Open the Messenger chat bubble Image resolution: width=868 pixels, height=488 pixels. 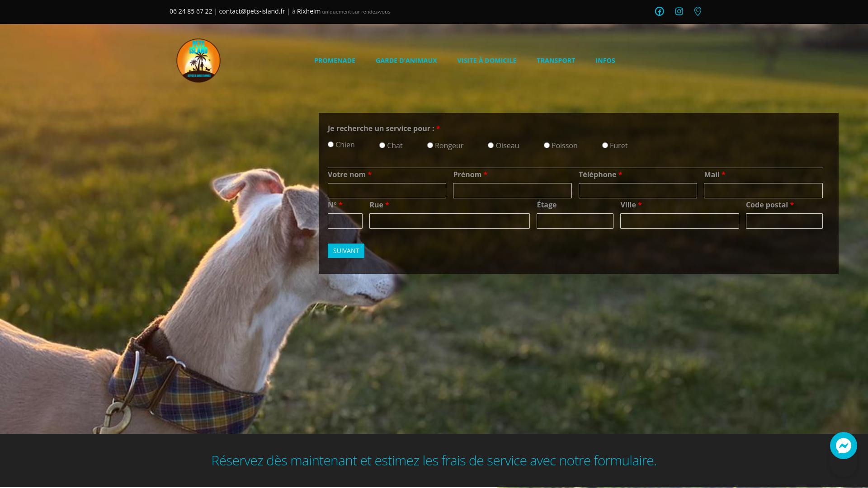(843, 446)
